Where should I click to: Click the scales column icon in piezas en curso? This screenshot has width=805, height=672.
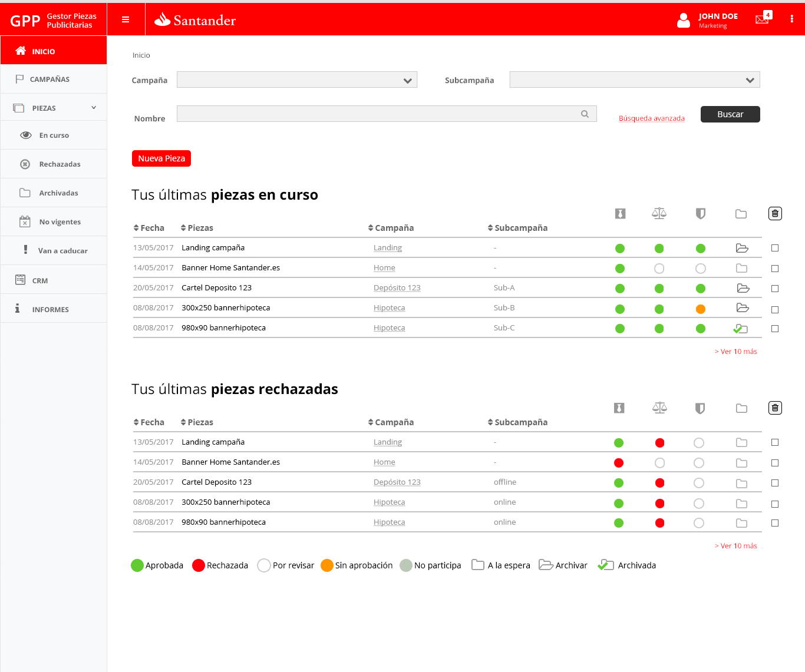click(x=659, y=213)
